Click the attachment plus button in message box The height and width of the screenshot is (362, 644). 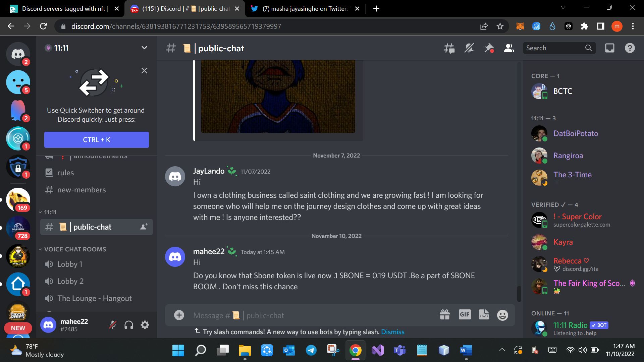click(x=179, y=315)
